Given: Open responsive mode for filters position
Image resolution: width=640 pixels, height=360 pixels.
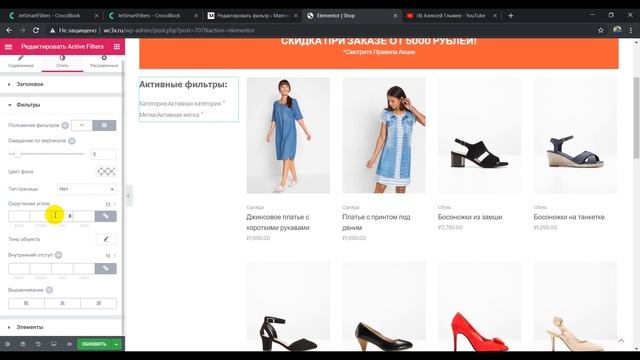Looking at the screenshot, I should tap(65, 125).
